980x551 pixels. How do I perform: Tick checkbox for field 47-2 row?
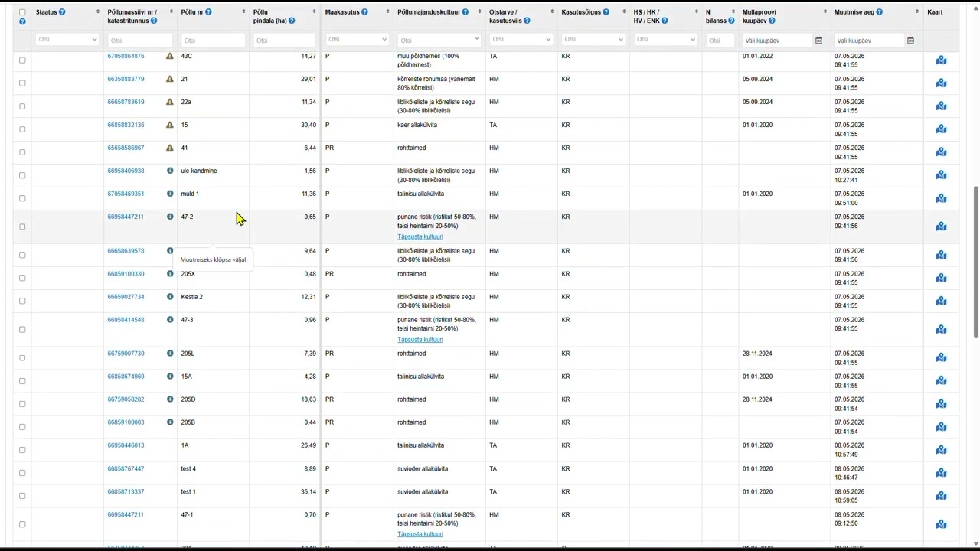click(x=22, y=227)
